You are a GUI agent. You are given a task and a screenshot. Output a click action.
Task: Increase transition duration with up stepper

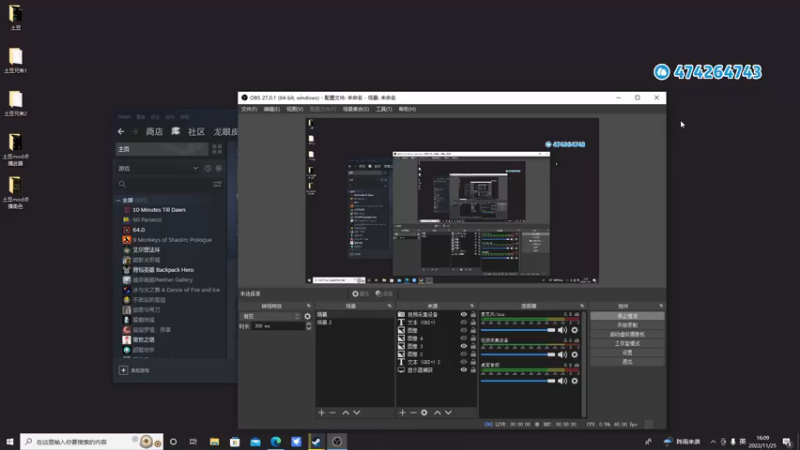pyautogui.click(x=309, y=324)
